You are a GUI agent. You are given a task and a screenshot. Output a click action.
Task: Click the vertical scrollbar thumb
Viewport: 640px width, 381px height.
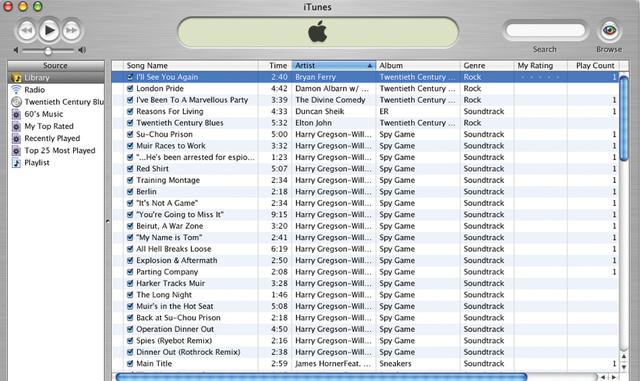click(624, 118)
